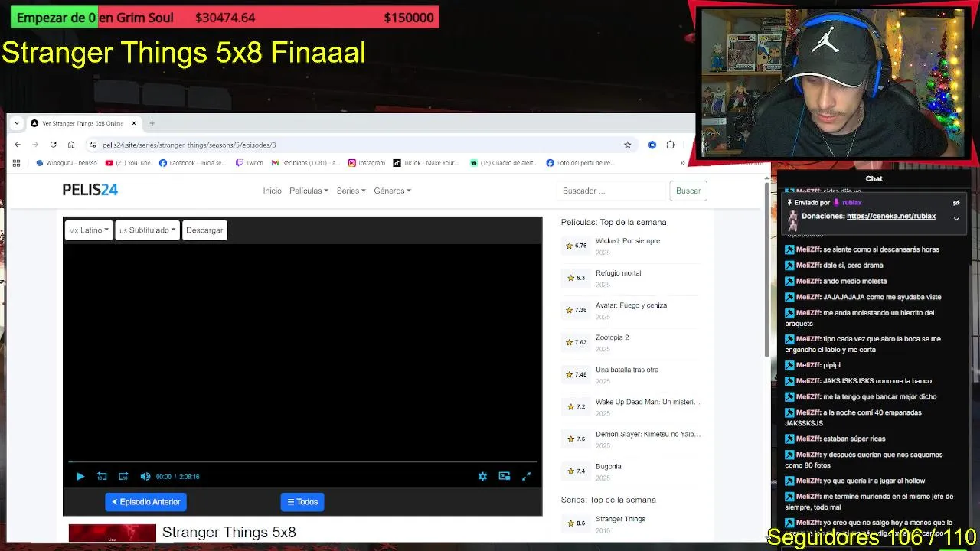Open the browser extensions puzzle icon
The height and width of the screenshot is (551, 980).
point(671,145)
